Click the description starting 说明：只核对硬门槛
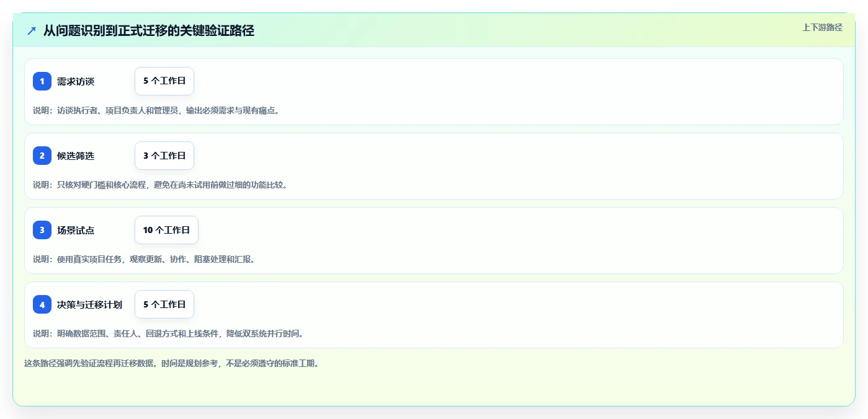868x419 pixels. tap(160, 185)
